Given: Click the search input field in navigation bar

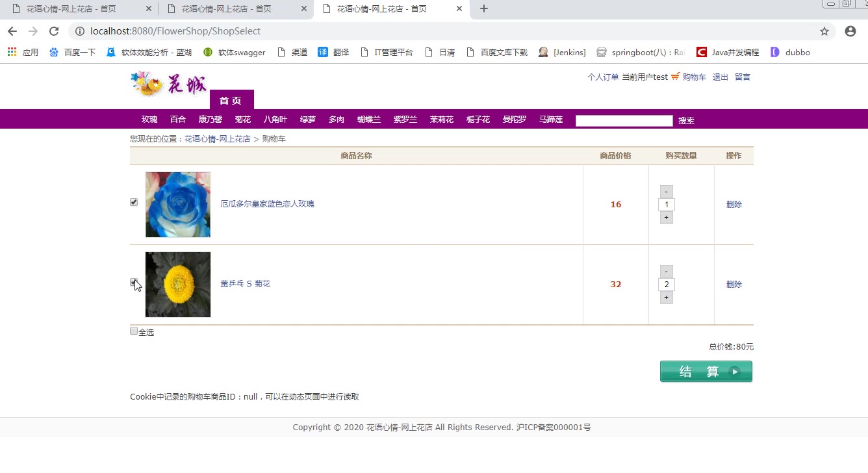Looking at the screenshot, I should (624, 120).
